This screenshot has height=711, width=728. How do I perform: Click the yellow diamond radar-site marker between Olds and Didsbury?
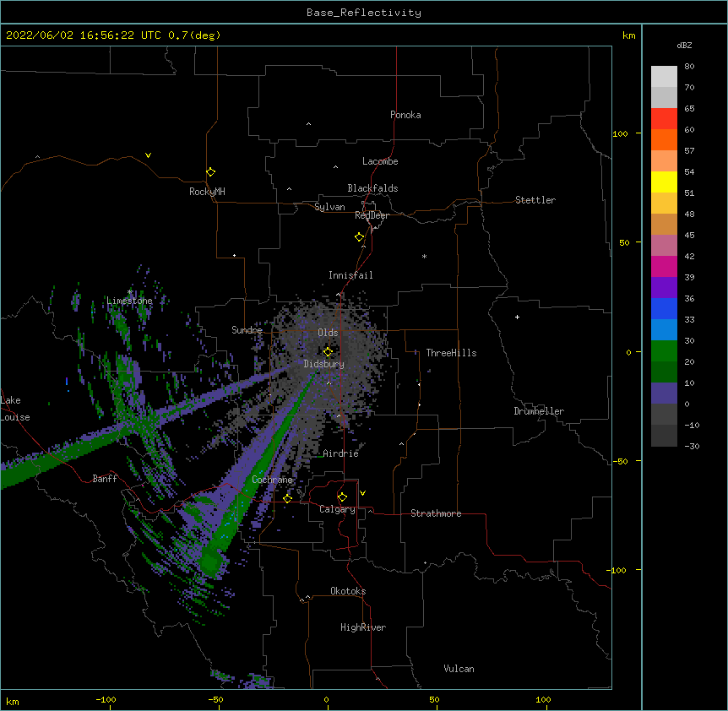coord(328,352)
